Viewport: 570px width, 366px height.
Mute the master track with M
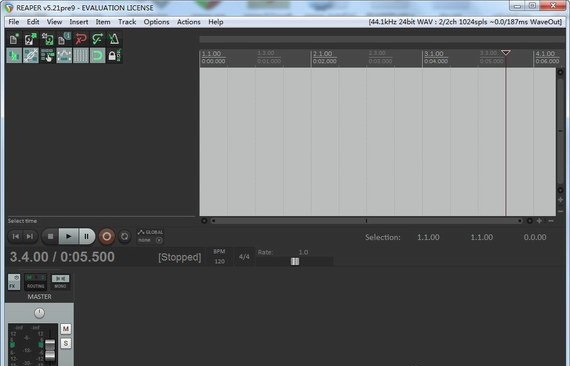(66, 329)
